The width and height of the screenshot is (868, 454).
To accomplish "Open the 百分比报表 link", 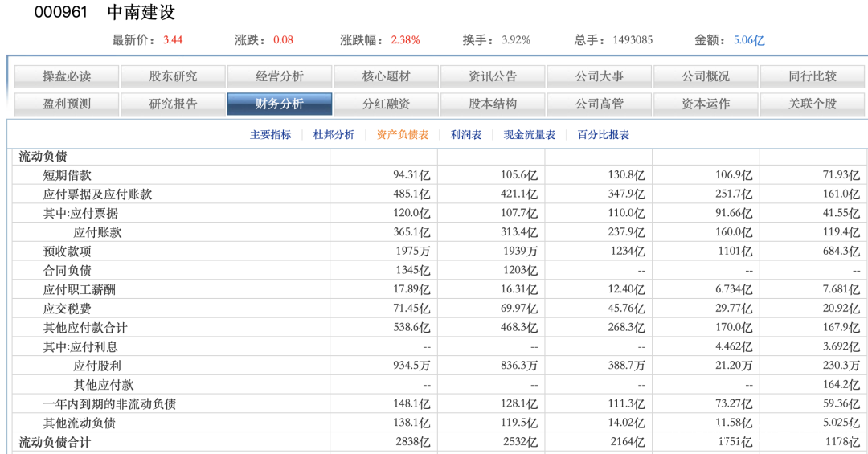I will coord(603,134).
